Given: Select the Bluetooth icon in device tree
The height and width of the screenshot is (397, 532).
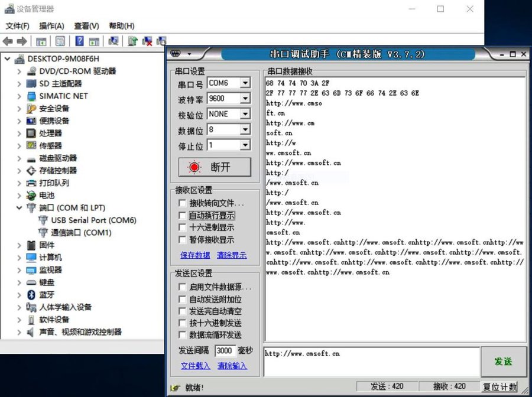Looking at the screenshot, I should coord(31,295).
